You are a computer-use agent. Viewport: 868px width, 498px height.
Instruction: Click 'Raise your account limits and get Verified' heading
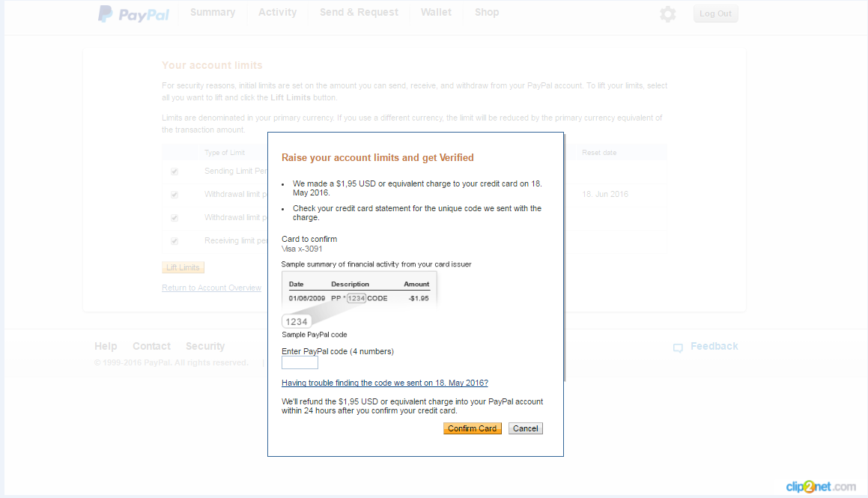pos(377,158)
